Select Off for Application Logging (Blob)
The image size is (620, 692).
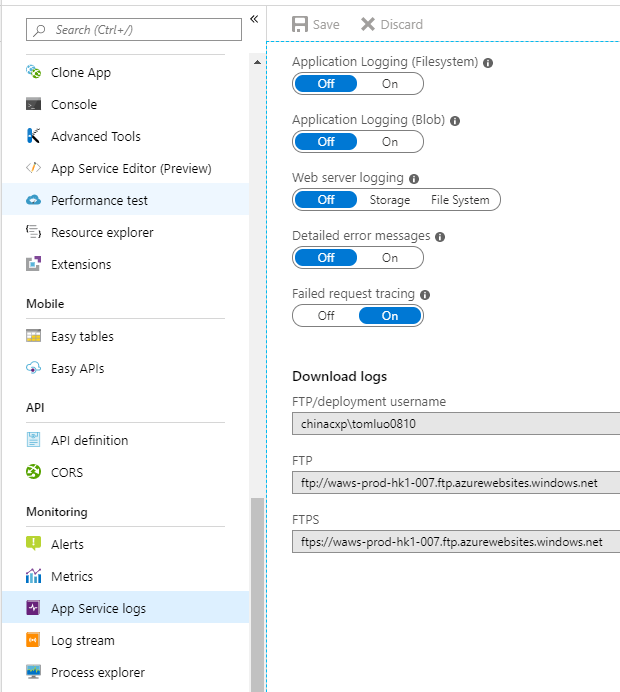pyautogui.click(x=326, y=142)
